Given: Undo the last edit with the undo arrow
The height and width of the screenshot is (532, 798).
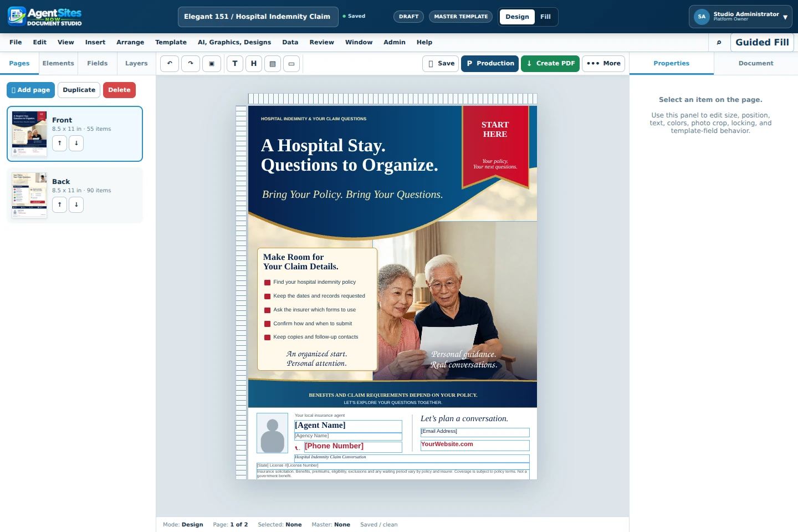Looking at the screenshot, I should (170, 64).
